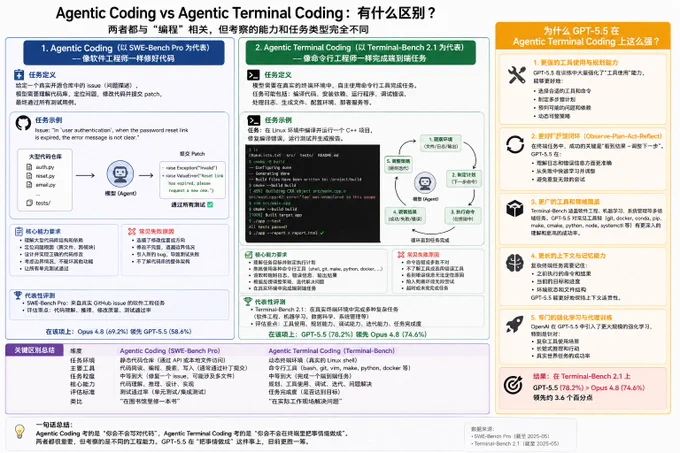
Task: Click the file icon beside auth.py
Action: click(29, 167)
